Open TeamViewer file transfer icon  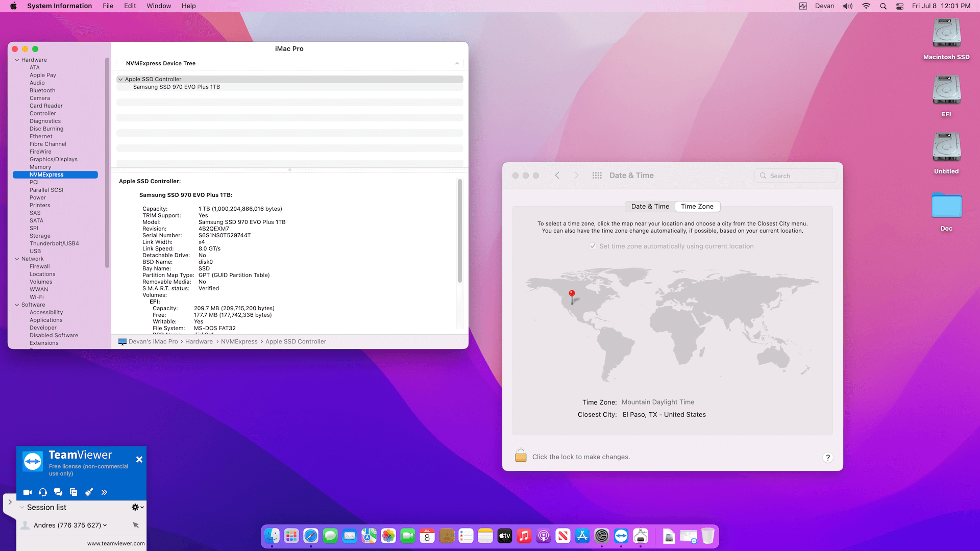pyautogui.click(x=73, y=492)
